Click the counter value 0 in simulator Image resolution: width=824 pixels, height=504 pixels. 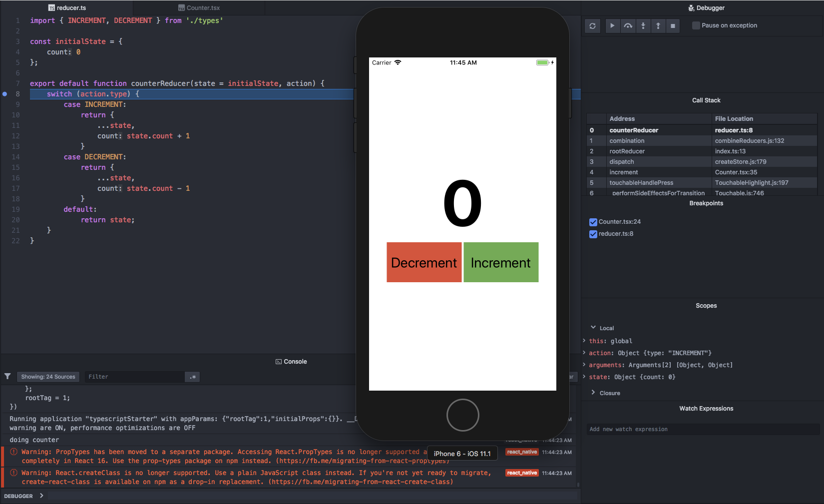462,203
